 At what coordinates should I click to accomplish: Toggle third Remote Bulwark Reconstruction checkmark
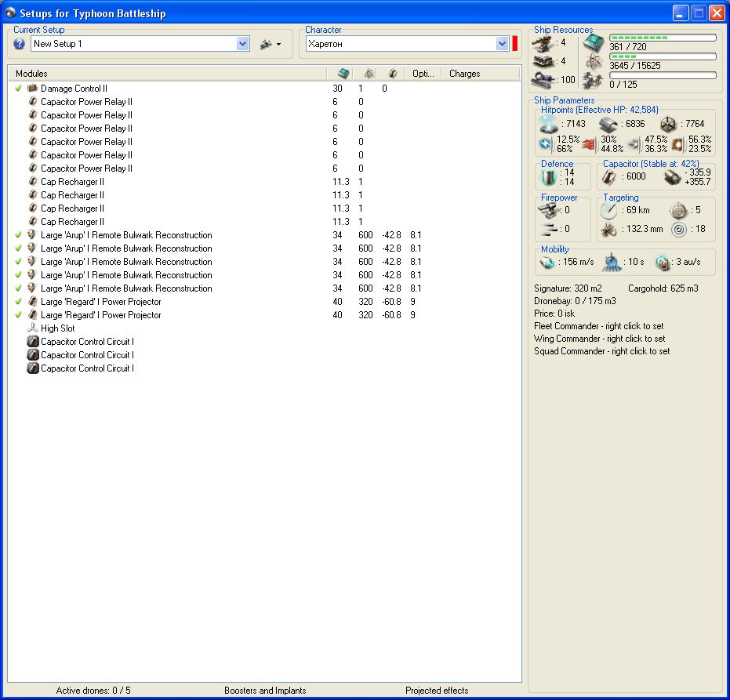click(x=18, y=262)
